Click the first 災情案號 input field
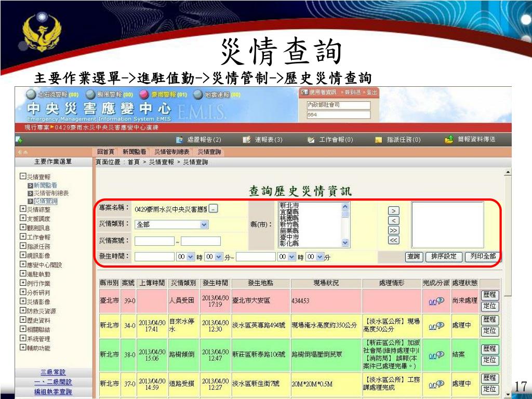 pos(154,241)
